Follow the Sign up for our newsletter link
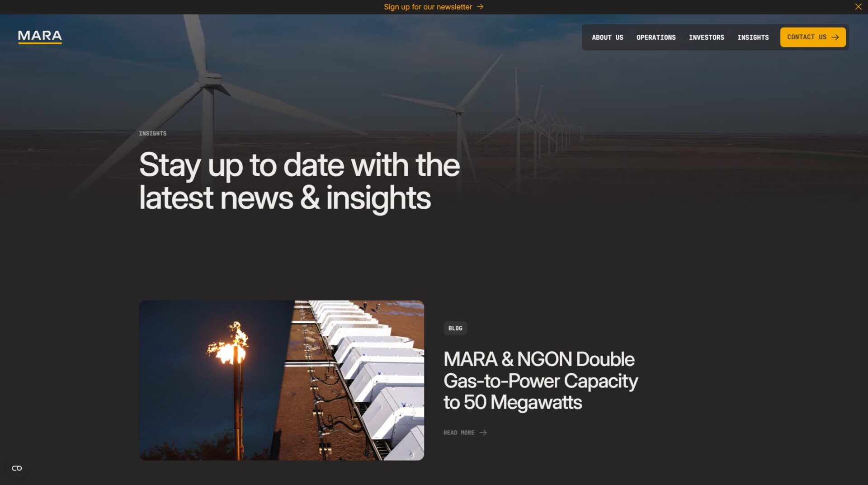The width and height of the screenshot is (868, 485). tap(428, 7)
